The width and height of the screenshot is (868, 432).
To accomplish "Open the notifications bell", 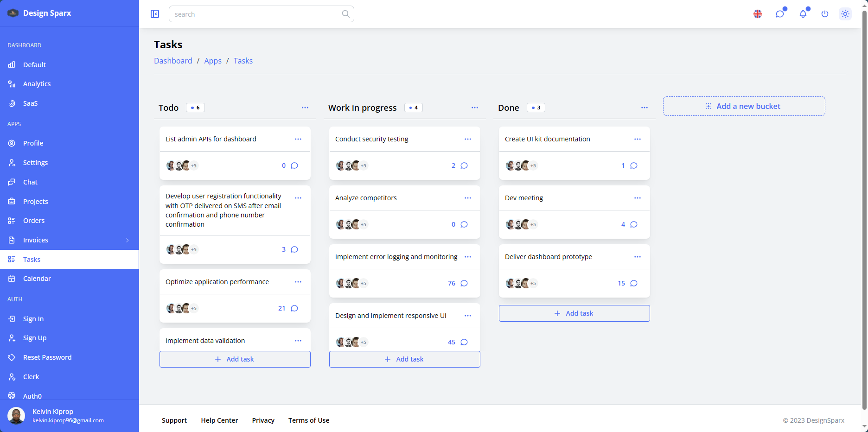I will [x=803, y=14].
